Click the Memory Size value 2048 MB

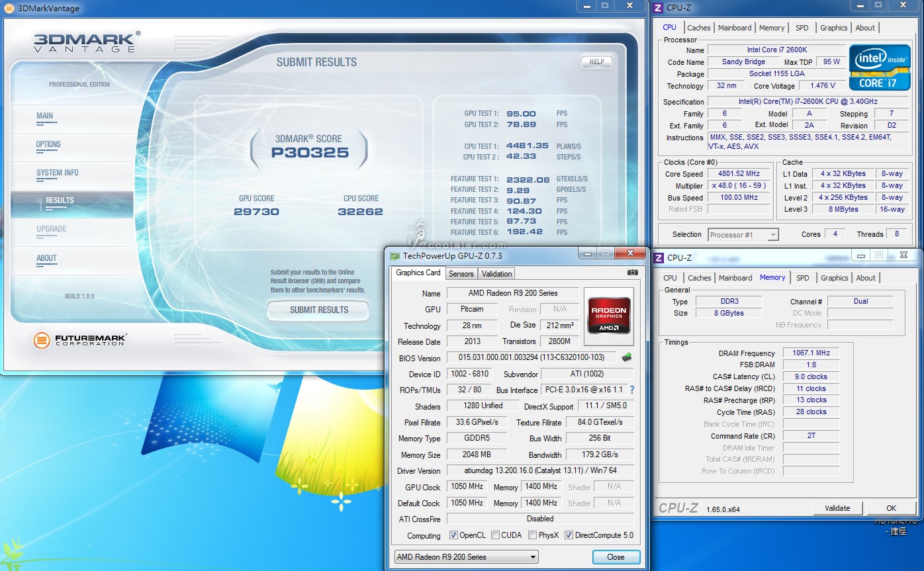477,455
